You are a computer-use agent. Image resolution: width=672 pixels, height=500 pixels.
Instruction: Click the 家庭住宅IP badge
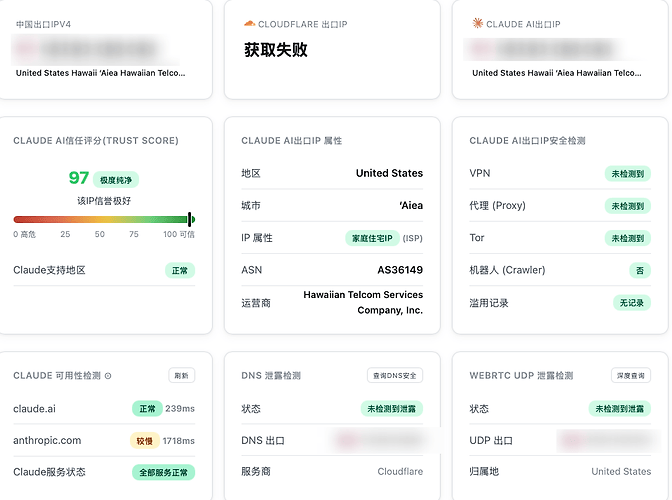tap(372, 238)
